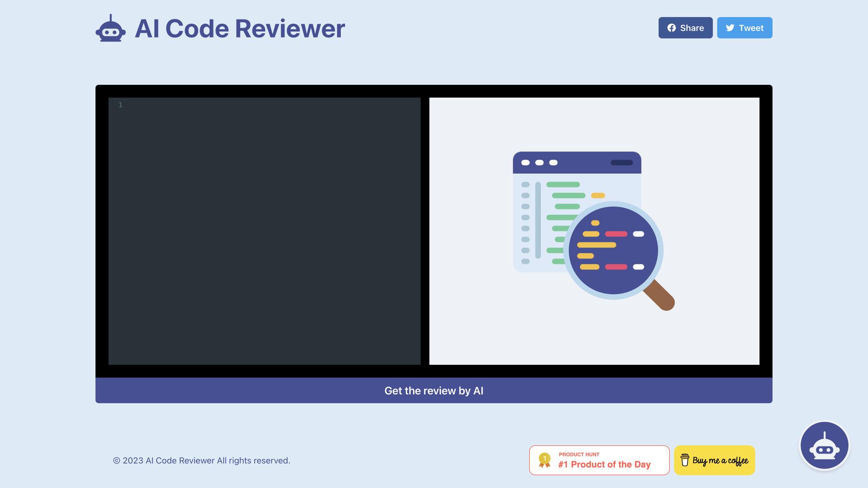Open the chatbot via the round robot icon
The width and height of the screenshot is (868, 488).
point(824,445)
